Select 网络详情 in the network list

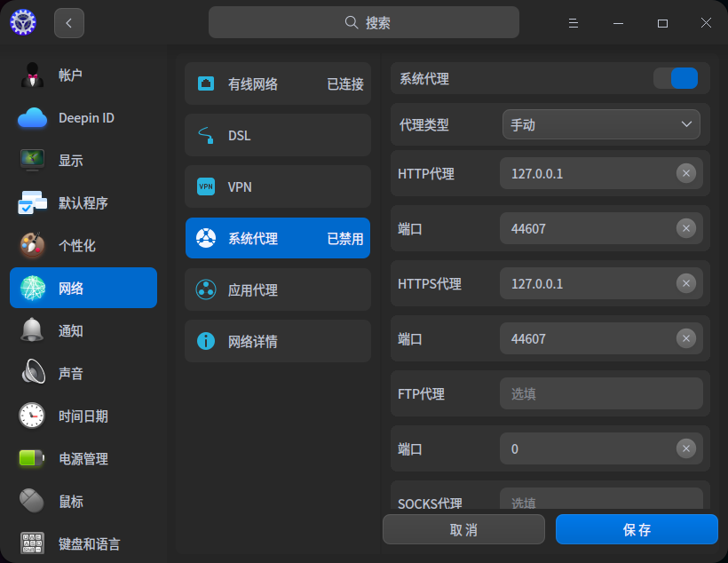pos(278,341)
